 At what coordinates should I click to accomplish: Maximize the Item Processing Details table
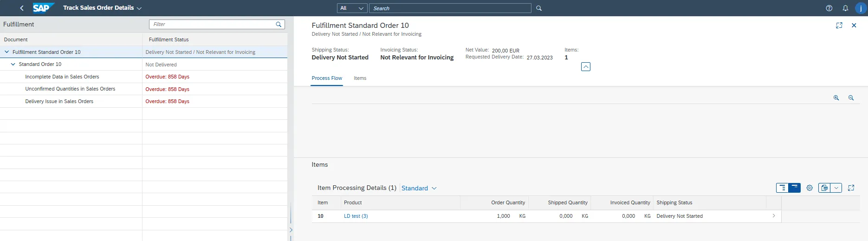[x=851, y=188]
